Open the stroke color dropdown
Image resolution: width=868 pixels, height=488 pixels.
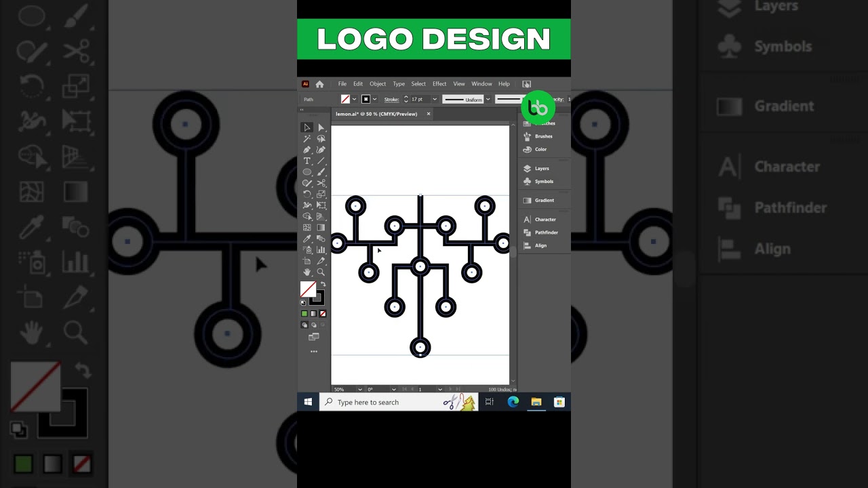375,99
